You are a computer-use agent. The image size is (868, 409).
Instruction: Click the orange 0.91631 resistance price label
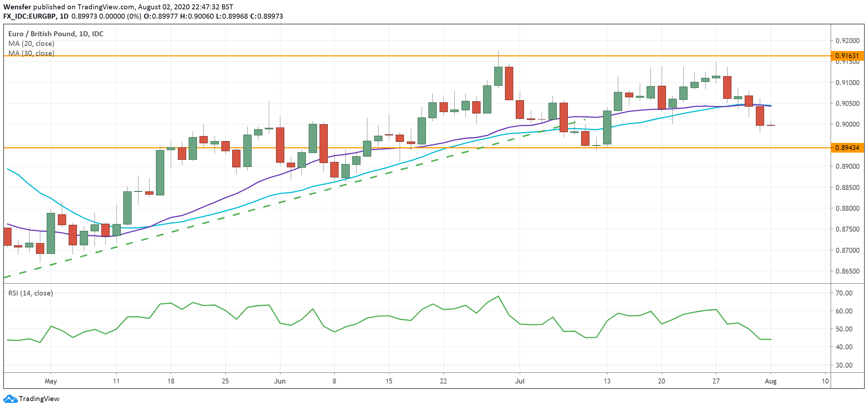[x=848, y=56]
